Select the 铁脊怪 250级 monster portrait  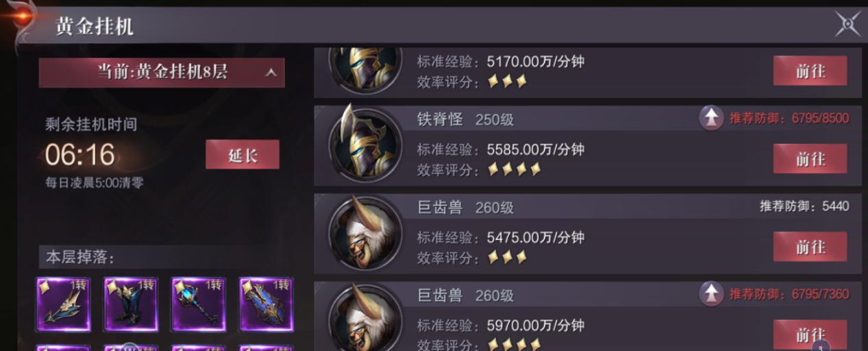click(x=364, y=145)
